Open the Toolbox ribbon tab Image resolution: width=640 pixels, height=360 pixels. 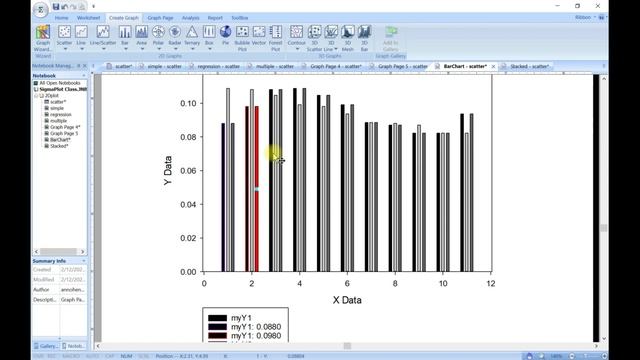pos(240,18)
